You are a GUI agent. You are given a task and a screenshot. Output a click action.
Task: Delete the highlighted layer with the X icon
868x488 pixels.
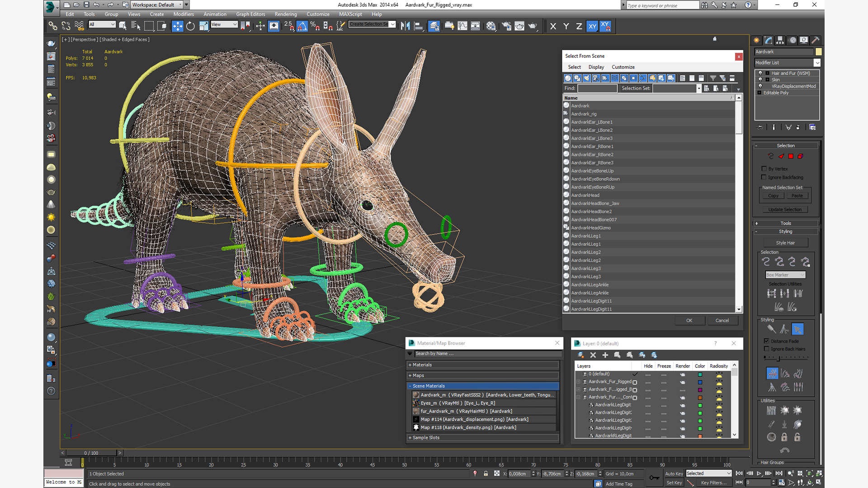point(593,355)
